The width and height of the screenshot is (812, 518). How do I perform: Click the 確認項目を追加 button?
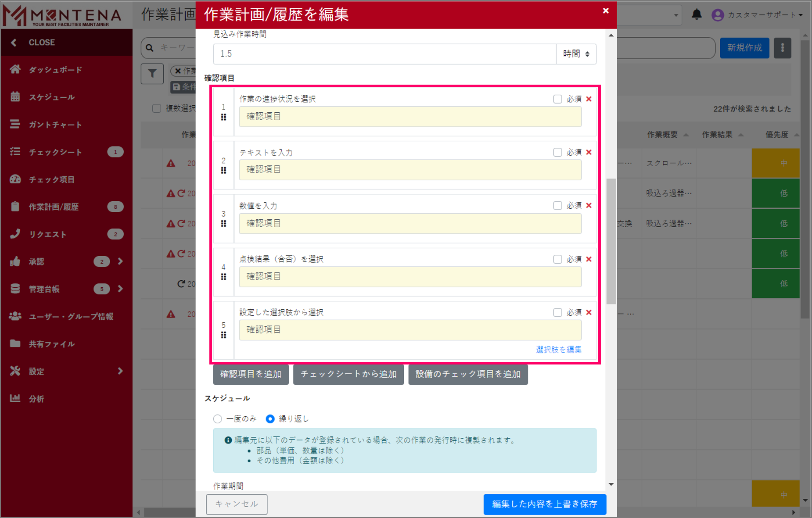coord(251,374)
